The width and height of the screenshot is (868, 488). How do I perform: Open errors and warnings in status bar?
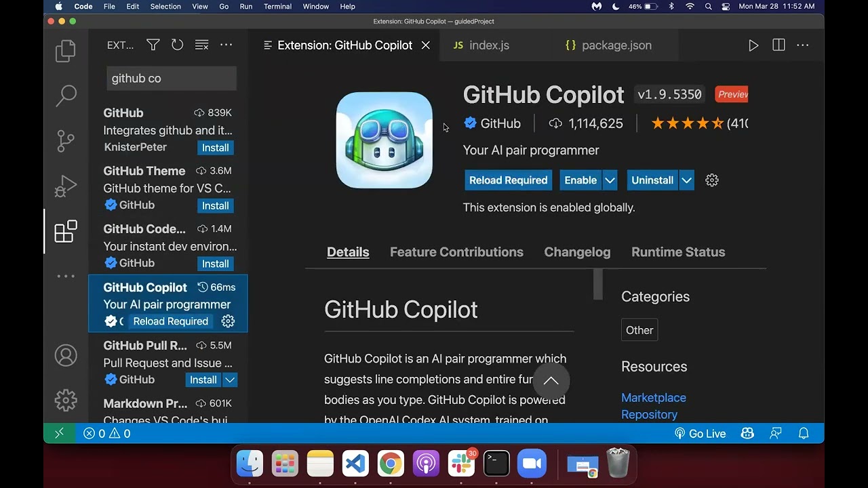(x=106, y=433)
